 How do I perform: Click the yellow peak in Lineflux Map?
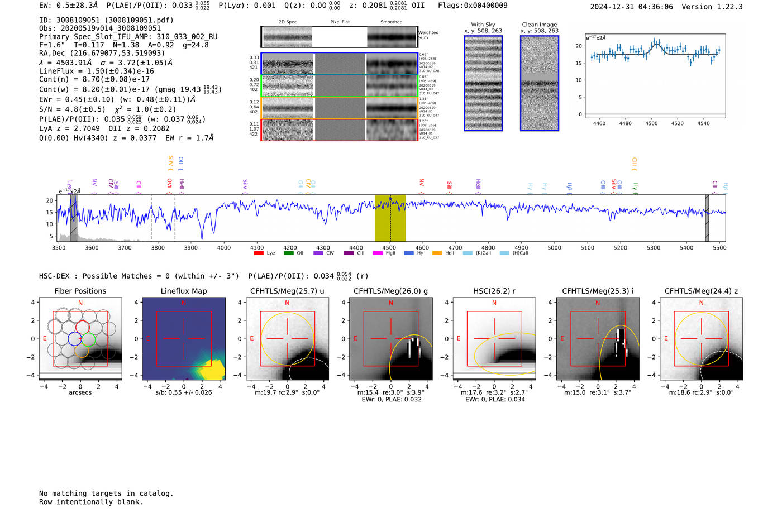tap(211, 370)
